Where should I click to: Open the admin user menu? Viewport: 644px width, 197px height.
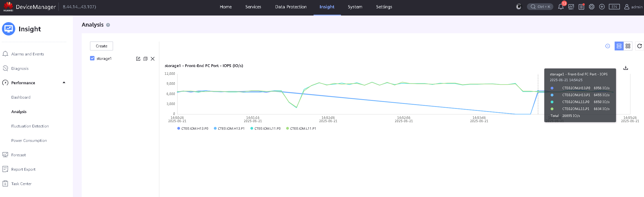(633, 7)
